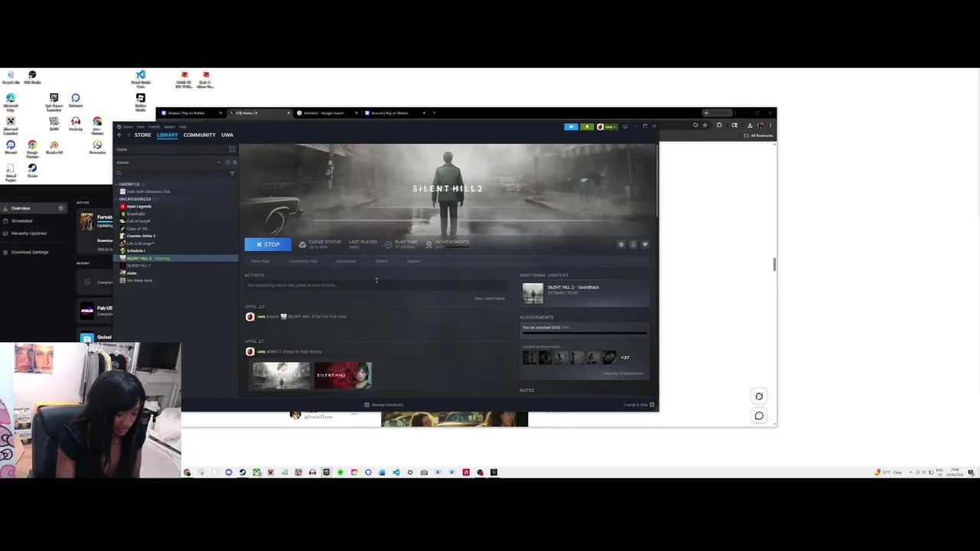Click View Latest News link
The width and height of the screenshot is (980, 551).
point(489,298)
